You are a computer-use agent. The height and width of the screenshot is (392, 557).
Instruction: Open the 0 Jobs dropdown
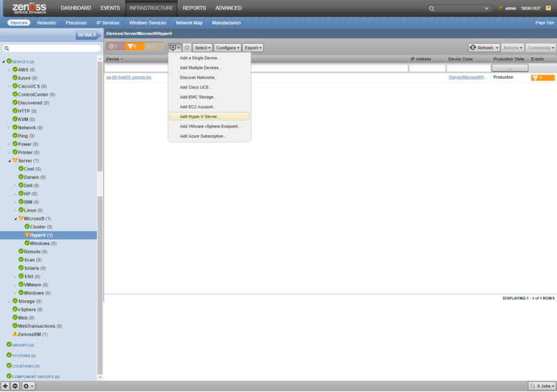coord(542,386)
